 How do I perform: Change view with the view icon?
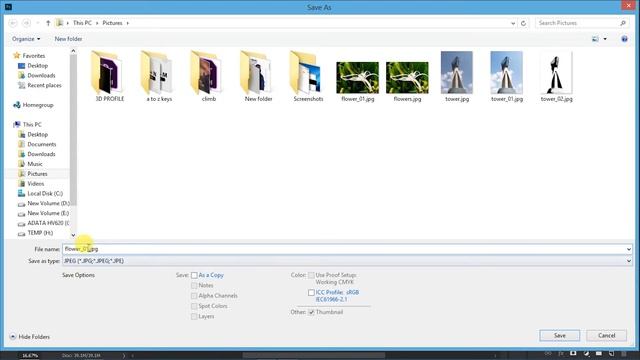point(596,39)
